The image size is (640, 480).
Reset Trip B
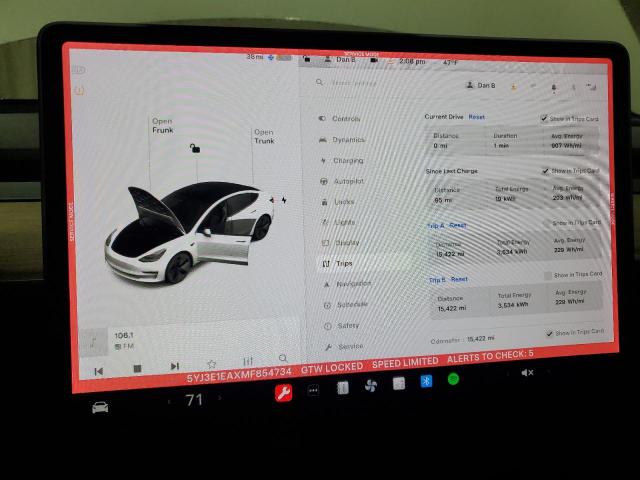click(x=459, y=279)
